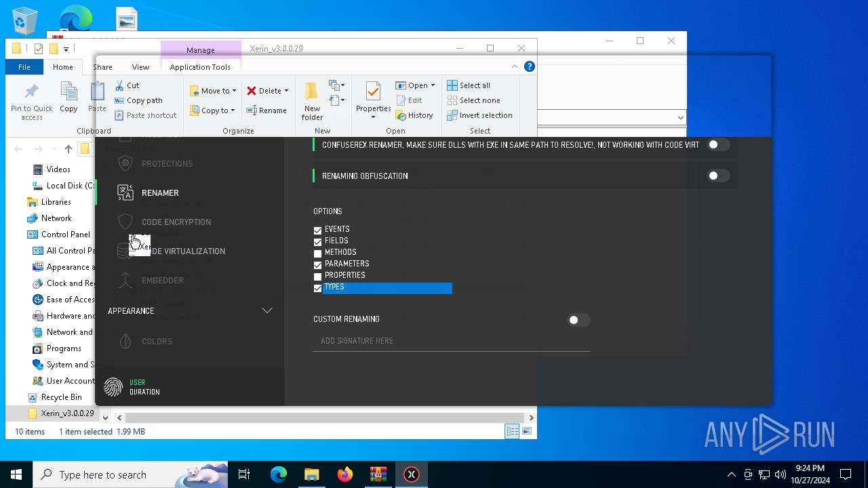Open the Colors drop icon
Screen dimensions: 868x488
125,342
